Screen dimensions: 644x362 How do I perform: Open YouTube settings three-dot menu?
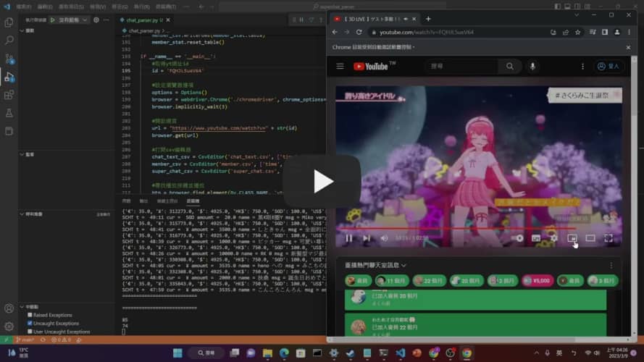click(582, 66)
